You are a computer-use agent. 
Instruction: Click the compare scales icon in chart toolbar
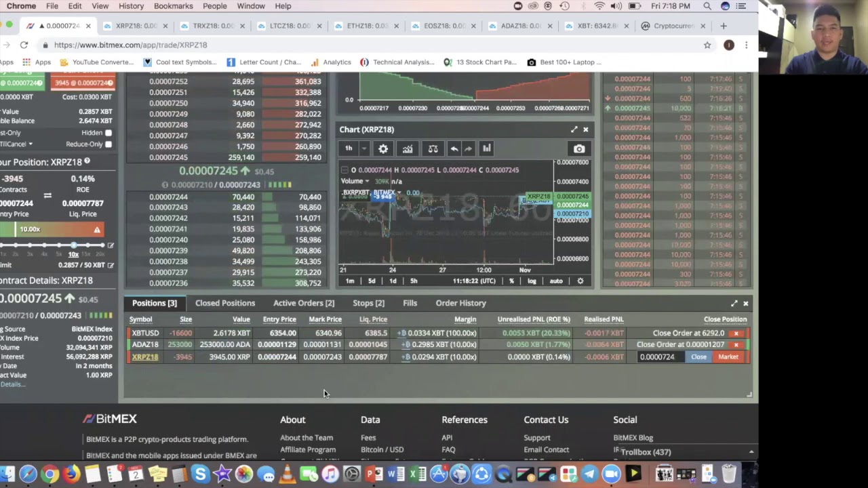pos(433,149)
